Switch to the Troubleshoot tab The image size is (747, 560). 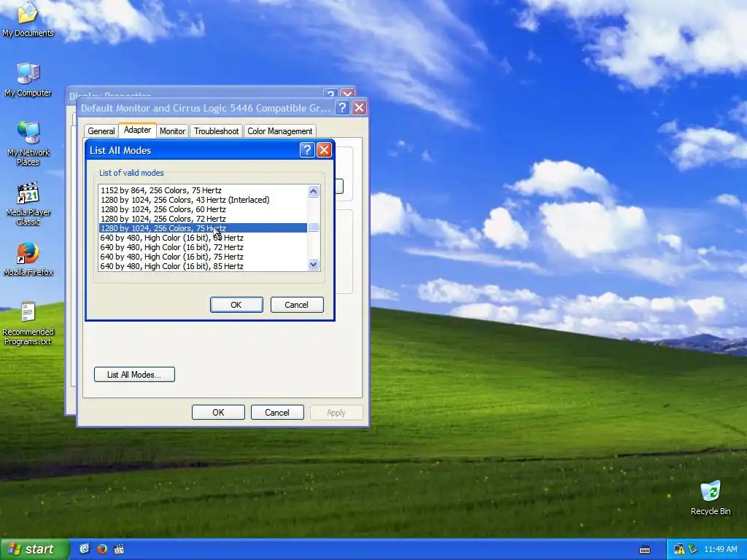[x=216, y=131]
